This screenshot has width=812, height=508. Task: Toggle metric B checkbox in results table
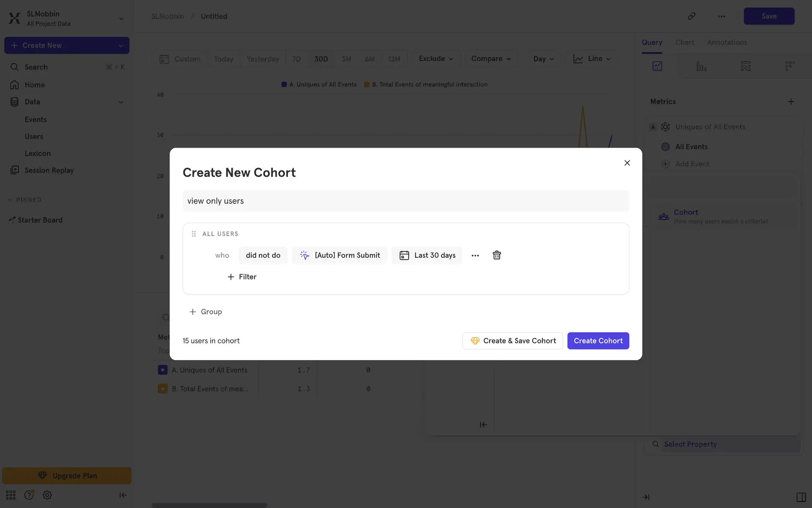[162, 389]
